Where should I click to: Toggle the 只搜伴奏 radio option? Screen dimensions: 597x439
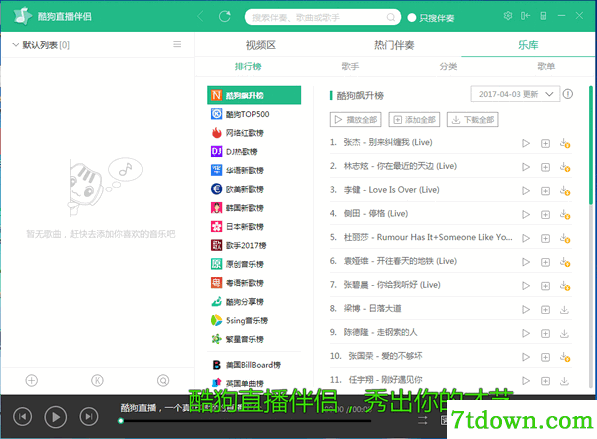(x=412, y=18)
